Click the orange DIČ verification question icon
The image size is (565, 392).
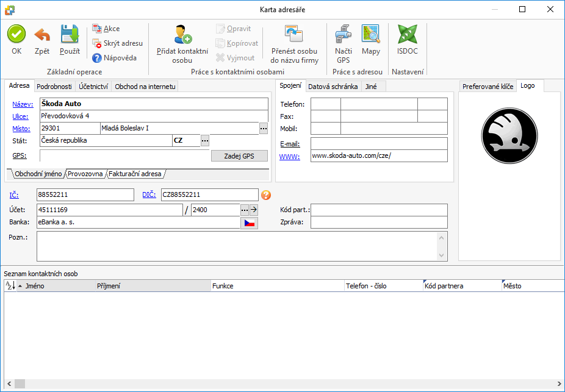266,195
